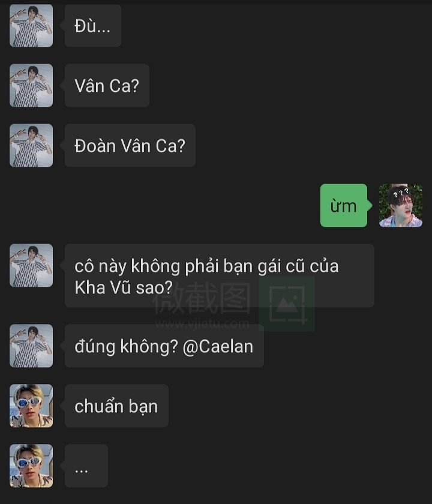Select the "Vân Ca?" message bubble

pyautogui.click(x=107, y=85)
